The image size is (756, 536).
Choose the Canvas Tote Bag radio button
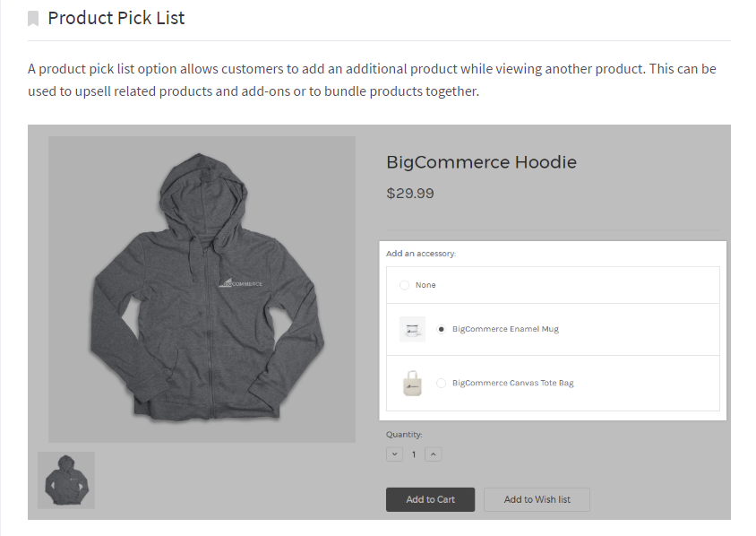point(441,383)
